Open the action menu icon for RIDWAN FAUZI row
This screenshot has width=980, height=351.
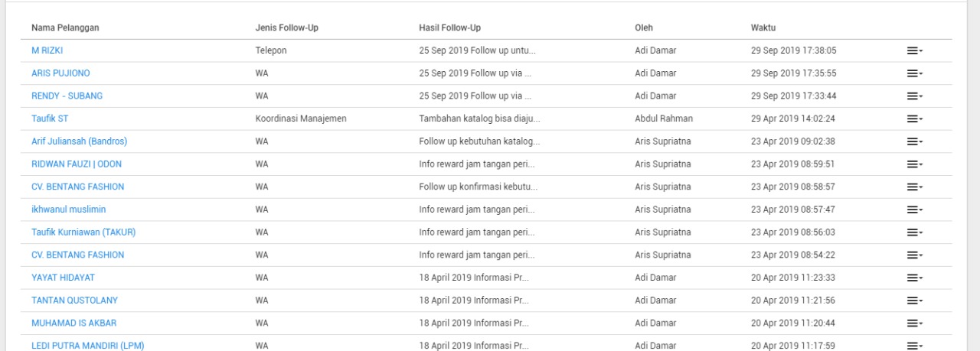tap(915, 164)
